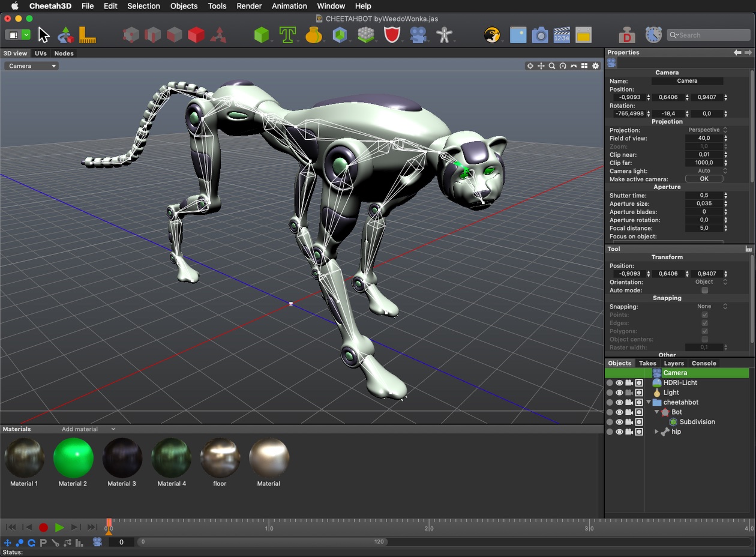
Task: Click the clapperboard animation render icon
Action: (x=562, y=35)
